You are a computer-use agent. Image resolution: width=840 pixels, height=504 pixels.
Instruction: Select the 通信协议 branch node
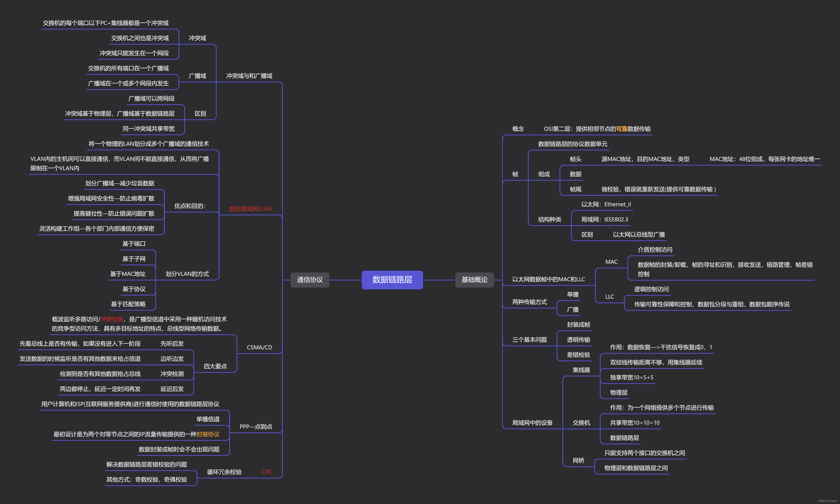tap(310, 280)
